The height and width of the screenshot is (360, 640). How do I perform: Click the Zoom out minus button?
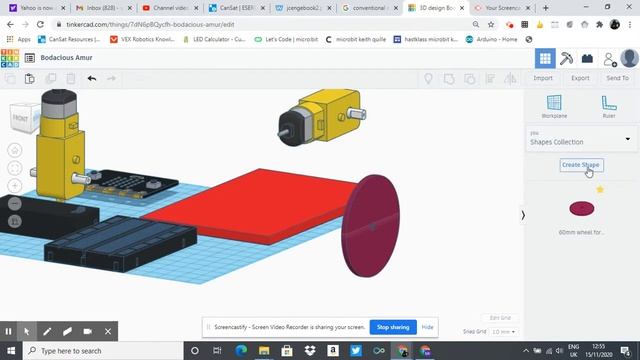15,203
